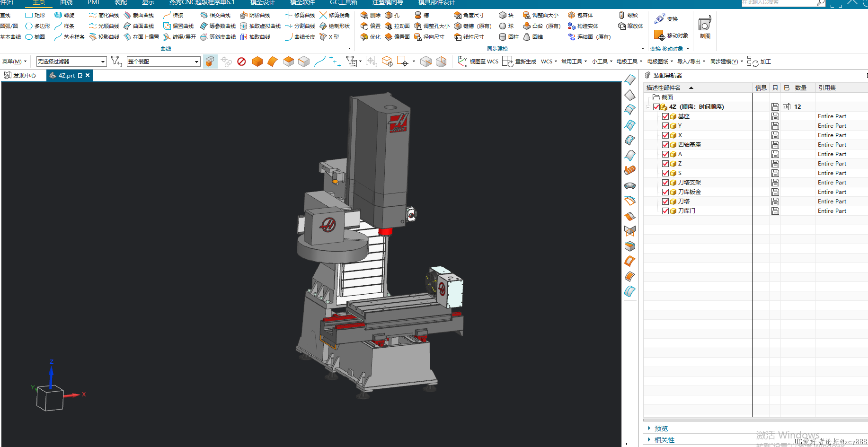This screenshot has width=868, height=447.
Task: Select the 矩形 (rectangle) curve tool
Action: [x=35, y=15]
